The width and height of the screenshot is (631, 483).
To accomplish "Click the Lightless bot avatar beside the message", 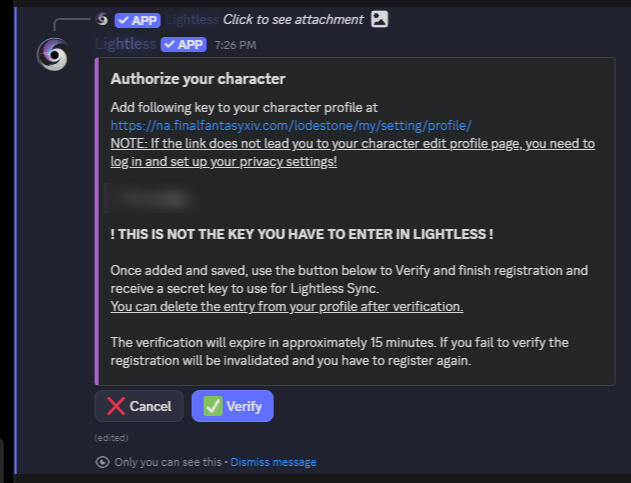I will pyautogui.click(x=52, y=55).
